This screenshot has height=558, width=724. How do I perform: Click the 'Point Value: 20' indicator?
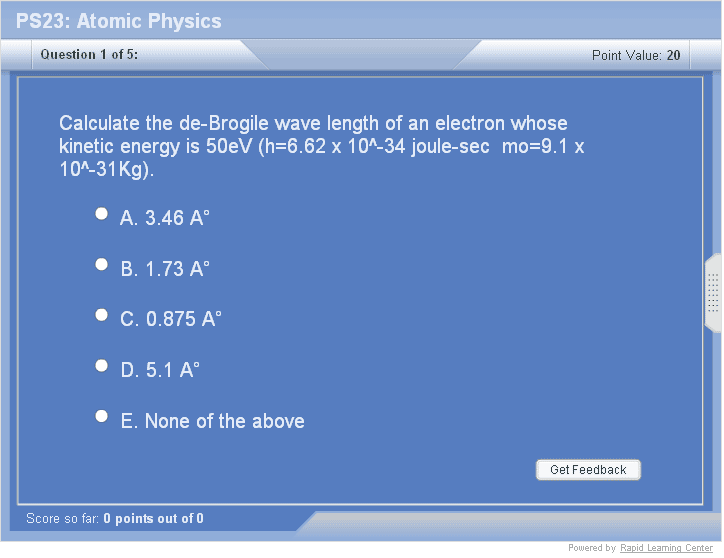click(636, 55)
